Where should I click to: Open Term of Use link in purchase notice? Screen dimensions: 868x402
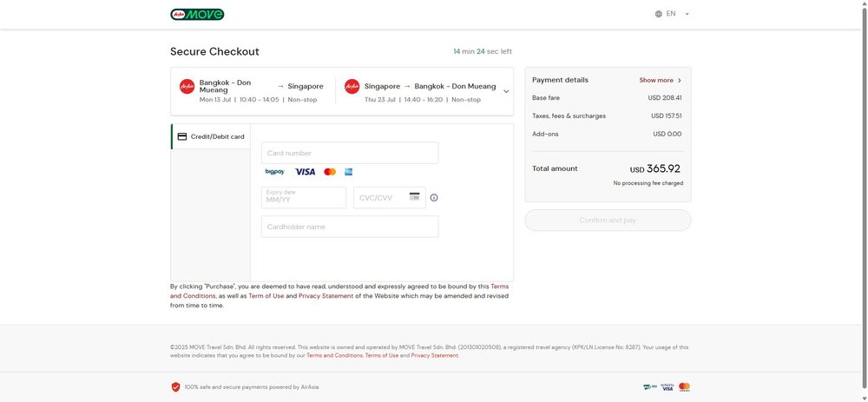coord(266,296)
